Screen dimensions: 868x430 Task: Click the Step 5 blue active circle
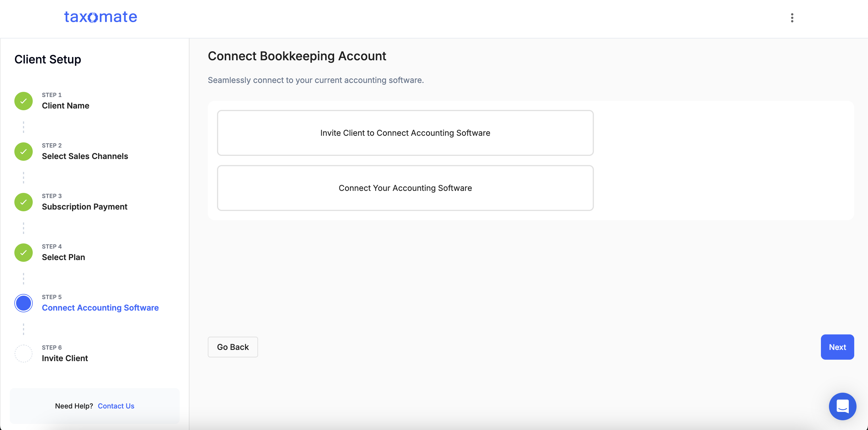click(x=24, y=303)
